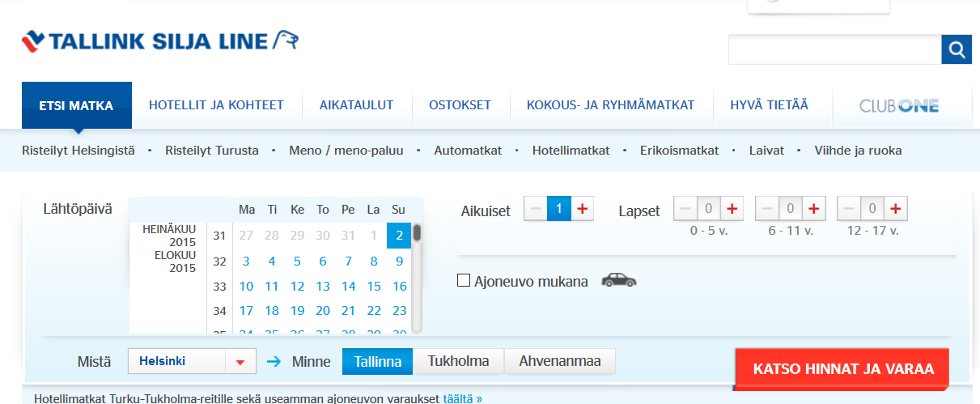Select date 3 in week 32

tap(246, 262)
